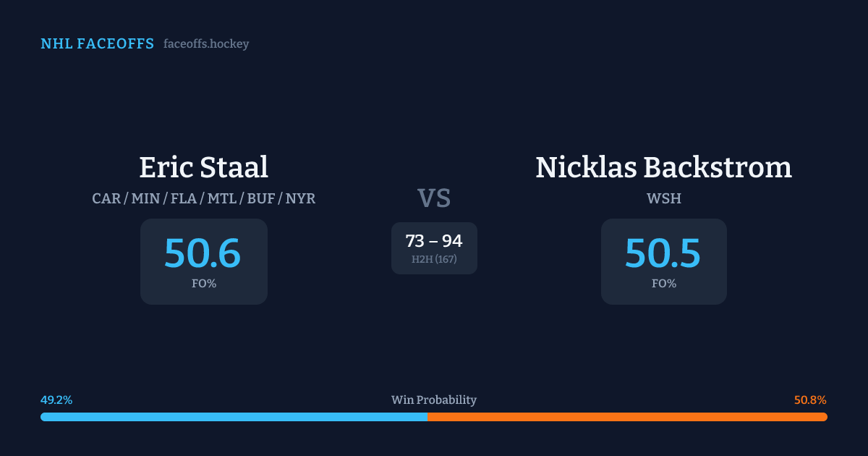Click the orange segment of probability bar
The width and height of the screenshot is (868, 456).
[627, 417]
